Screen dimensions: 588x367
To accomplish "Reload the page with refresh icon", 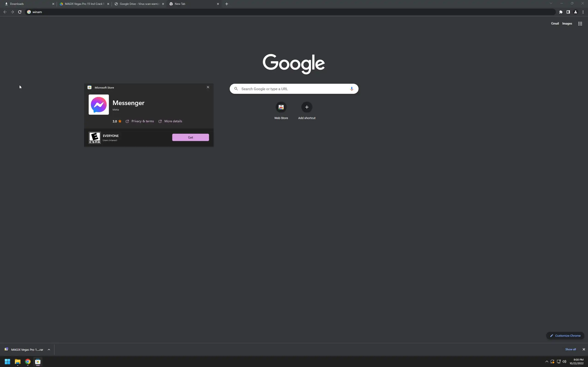I will (x=20, y=12).
